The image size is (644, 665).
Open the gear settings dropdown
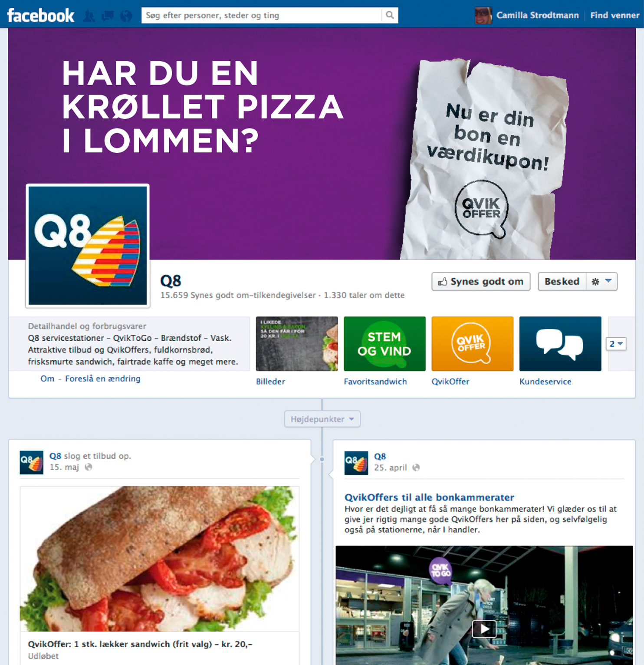[x=601, y=281]
